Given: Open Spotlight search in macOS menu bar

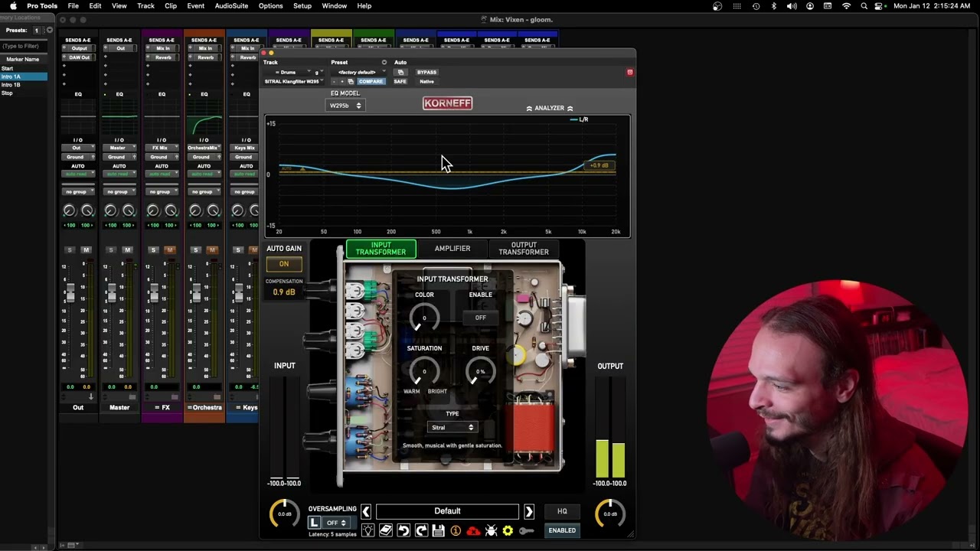Looking at the screenshot, I should (864, 6).
